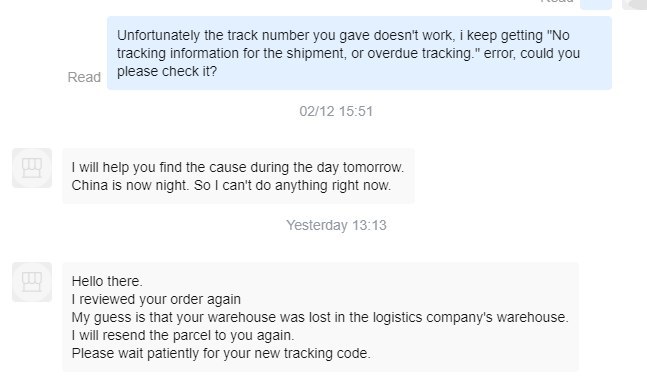Click the partially cut-off 'Read' label at top
This screenshot has height=385, width=647.
tap(557, 2)
